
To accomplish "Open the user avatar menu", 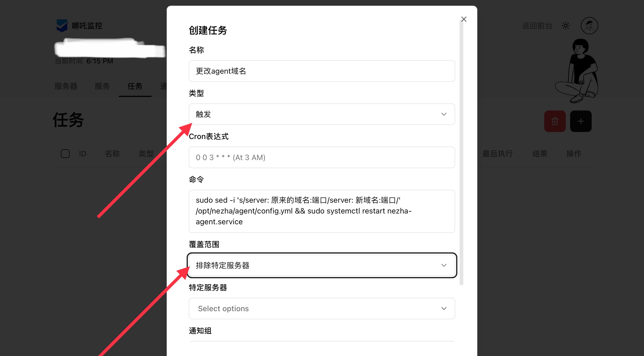I will pyautogui.click(x=589, y=26).
